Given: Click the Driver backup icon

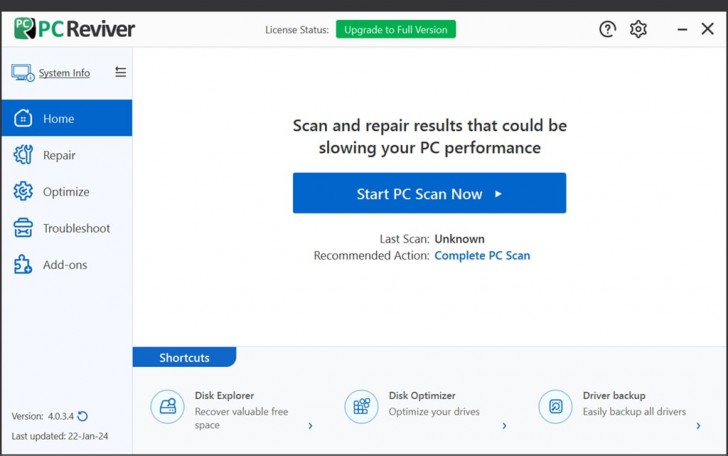Looking at the screenshot, I should [556, 406].
